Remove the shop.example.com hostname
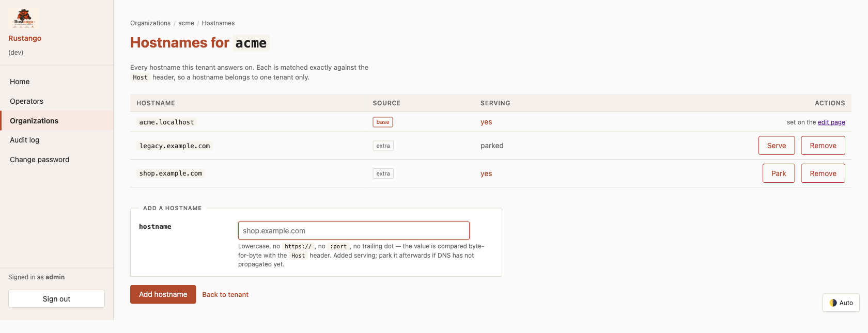The height and width of the screenshot is (333, 868). click(x=823, y=173)
